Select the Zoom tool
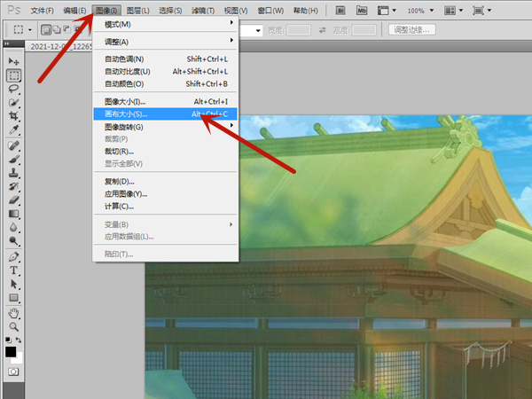532x399 pixels. (x=13, y=326)
